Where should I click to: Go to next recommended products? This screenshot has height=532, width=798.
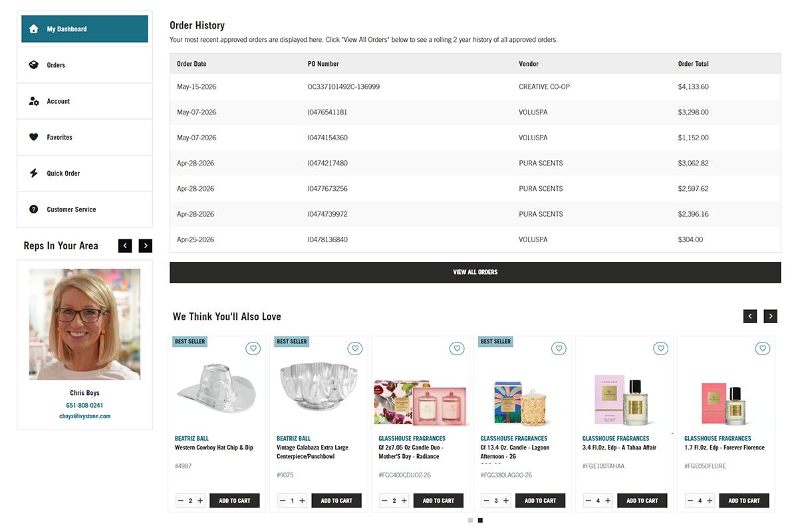point(771,317)
